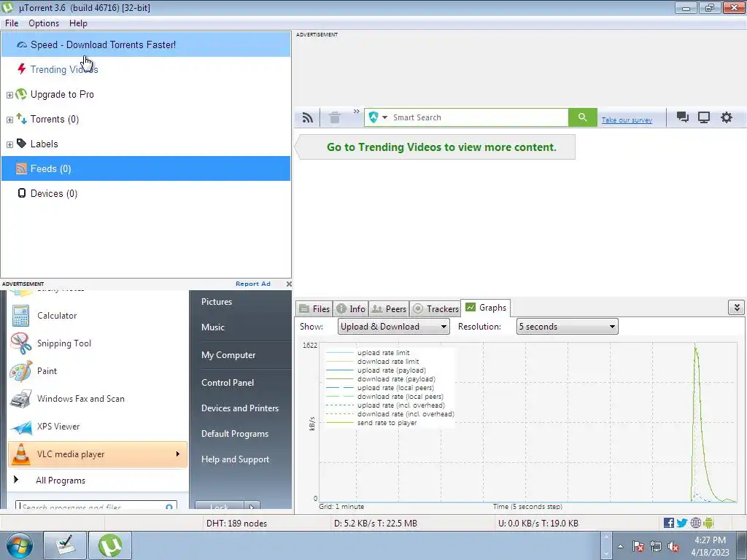Click the trash remove torrent icon

click(335, 117)
